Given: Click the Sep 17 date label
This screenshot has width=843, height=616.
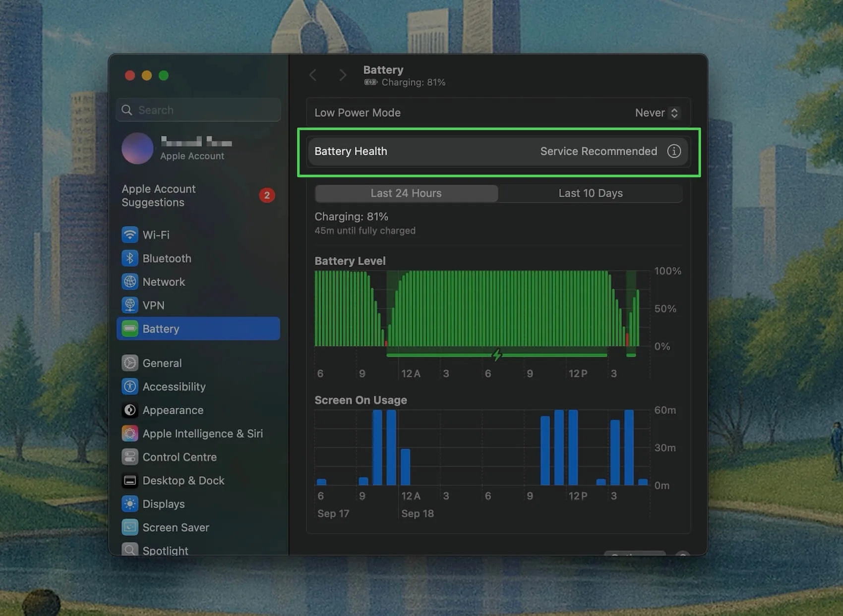Looking at the screenshot, I should click(333, 513).
